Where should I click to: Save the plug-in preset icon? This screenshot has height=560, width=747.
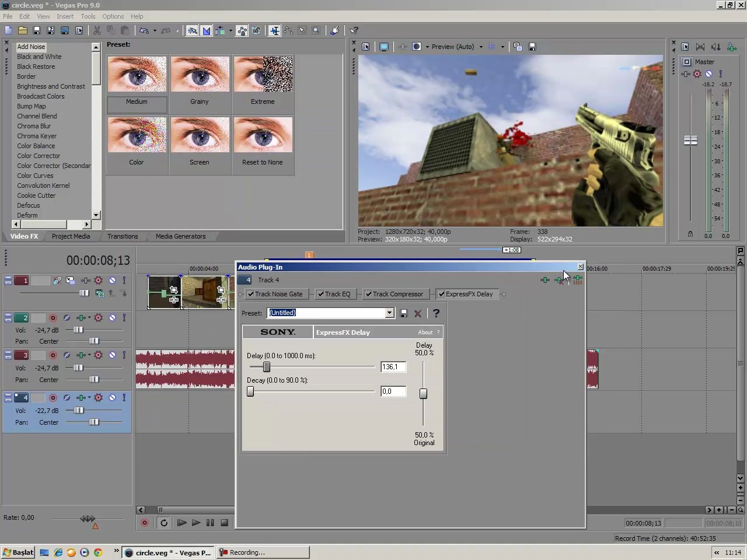pos(403,313)
